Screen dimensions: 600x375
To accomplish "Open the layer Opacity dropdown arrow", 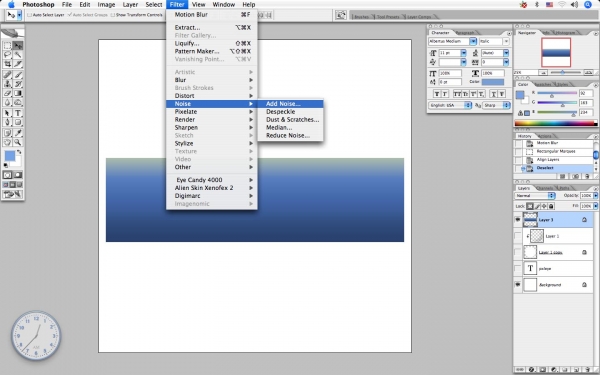I will coord(595,196).
